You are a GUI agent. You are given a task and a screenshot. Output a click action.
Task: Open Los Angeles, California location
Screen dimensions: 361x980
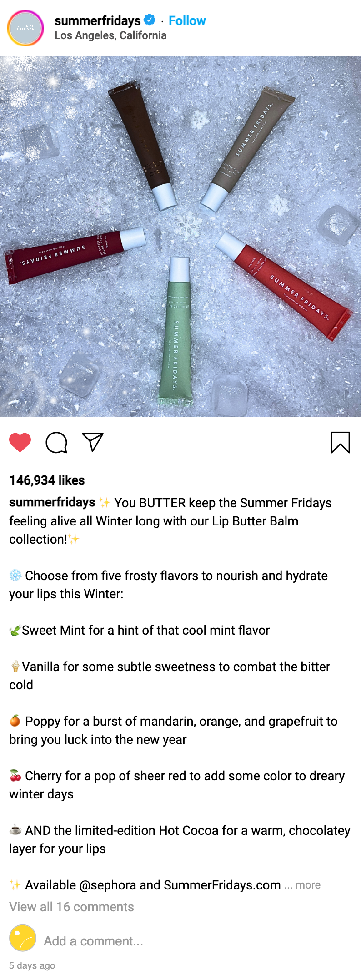tap(110, 35)
